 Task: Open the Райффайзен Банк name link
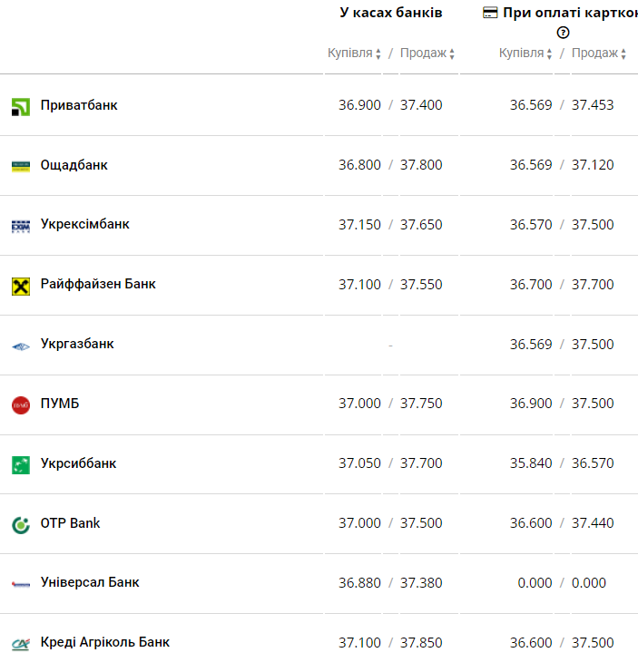(x=98, y=284)
